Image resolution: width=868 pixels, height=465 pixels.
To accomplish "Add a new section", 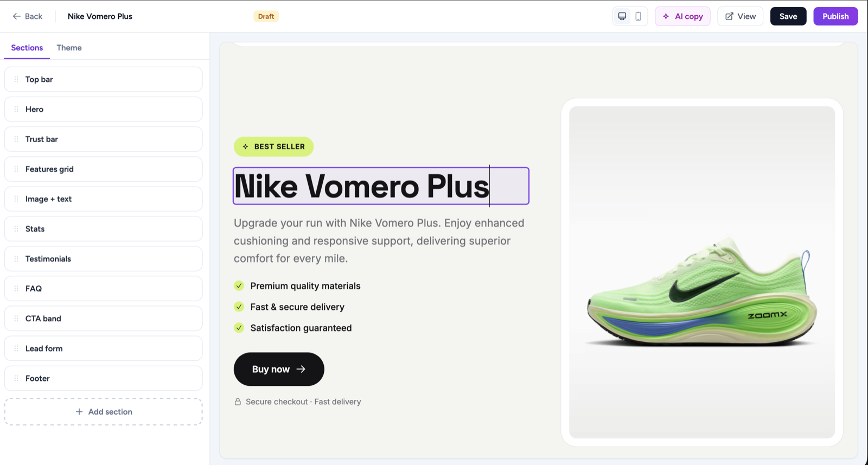I will pyautogui.click(x=104, y=412).
